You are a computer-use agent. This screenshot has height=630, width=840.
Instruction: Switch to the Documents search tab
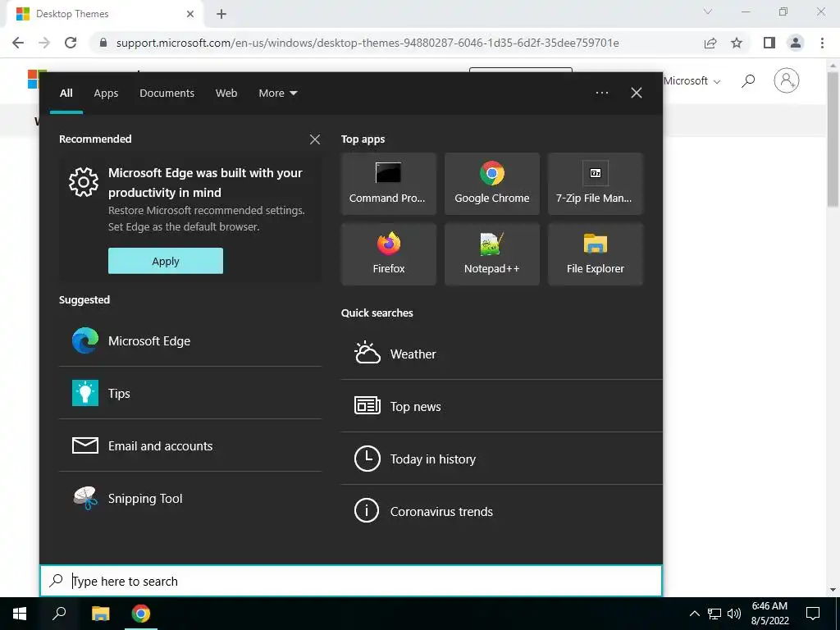click(x=167, y=93)
